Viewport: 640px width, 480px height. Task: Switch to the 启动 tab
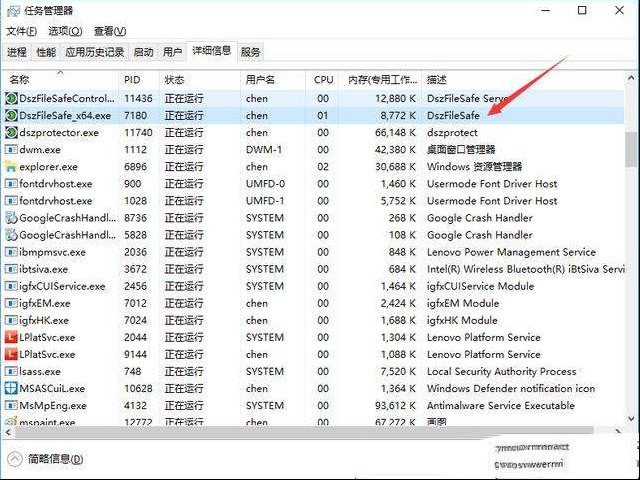144,52
